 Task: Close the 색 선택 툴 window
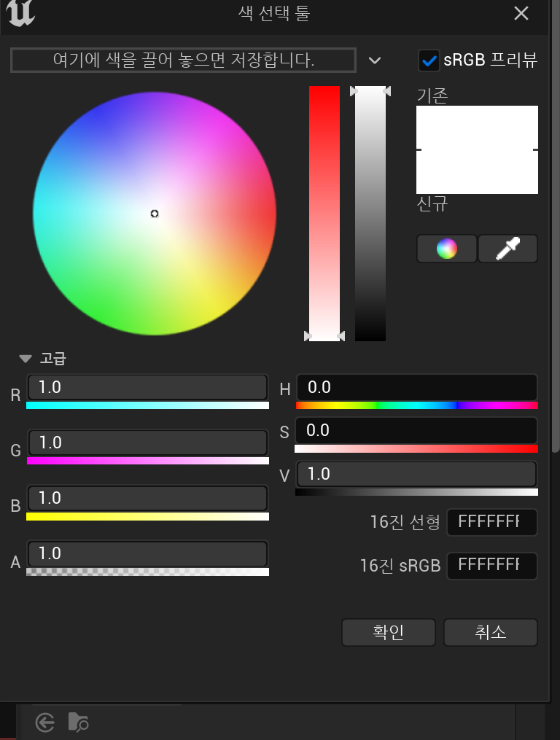tap(521, 13)
